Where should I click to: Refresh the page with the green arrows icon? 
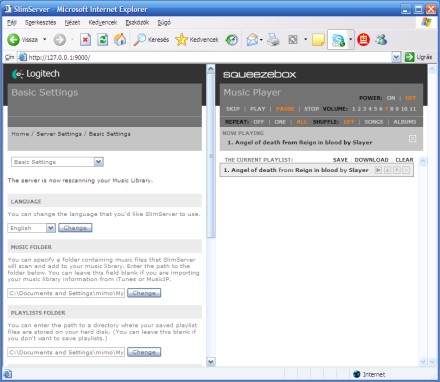(103, 40)
